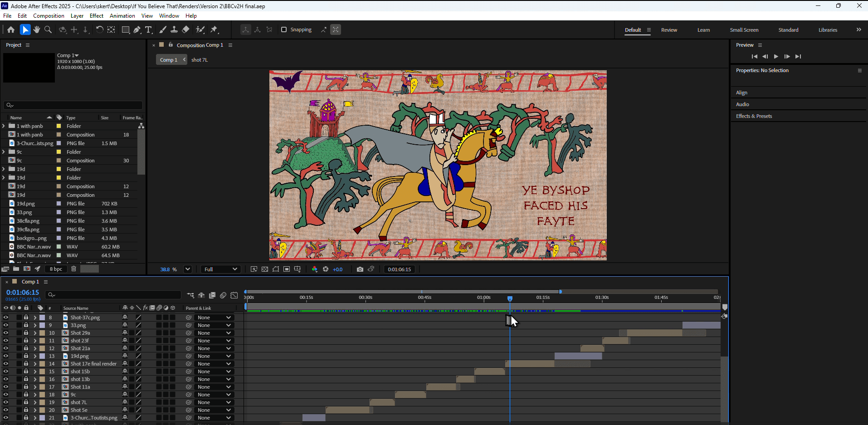Click the Take Snapshot camera icon
Image resolution: width=868 pixels, height=425 pixels.
[360, 269]
